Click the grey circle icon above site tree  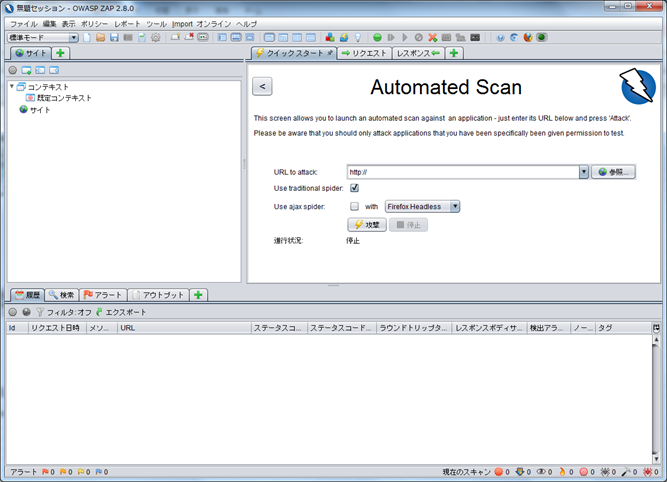(x=13, y=70)
